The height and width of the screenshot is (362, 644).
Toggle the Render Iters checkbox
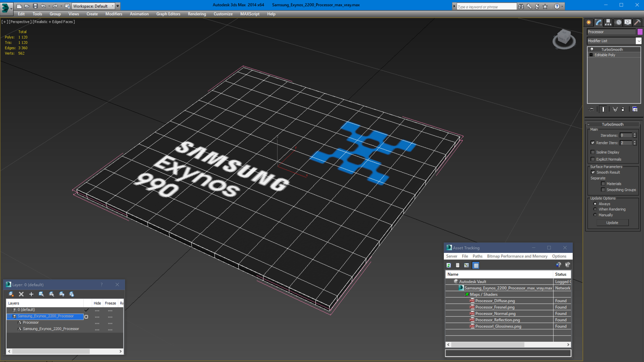coord(593,143)
